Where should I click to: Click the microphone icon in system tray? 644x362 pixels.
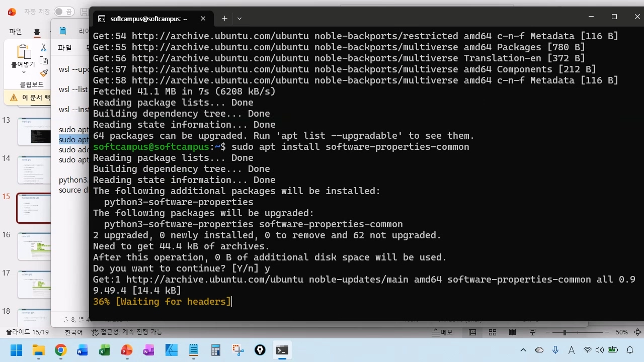555,350
